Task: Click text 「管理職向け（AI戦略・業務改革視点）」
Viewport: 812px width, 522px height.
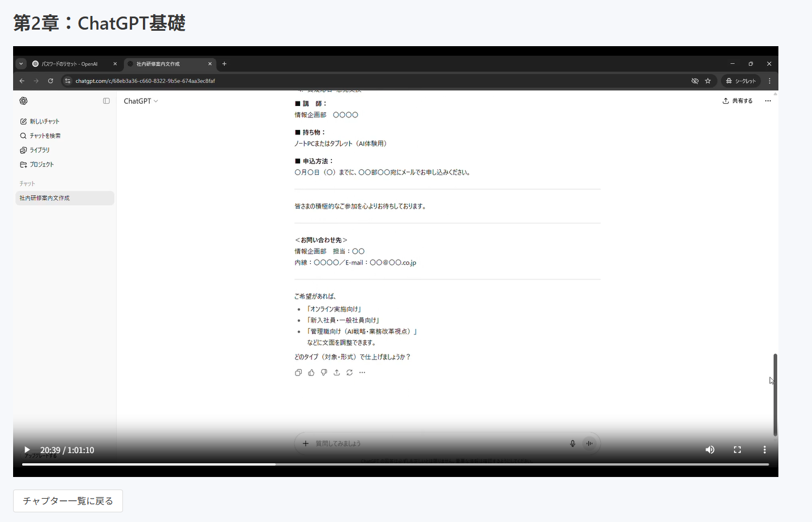Action: click(362, 331)
